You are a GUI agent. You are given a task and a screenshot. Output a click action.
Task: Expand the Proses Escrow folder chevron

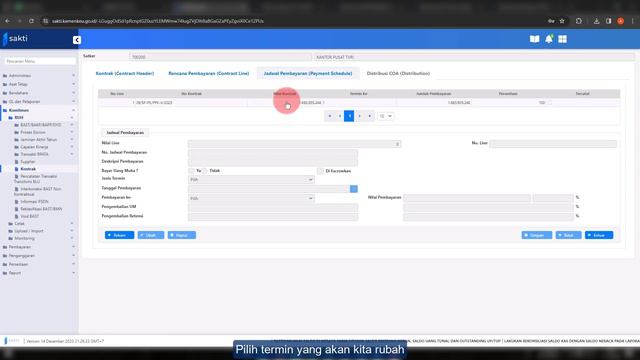coord(72,132)
